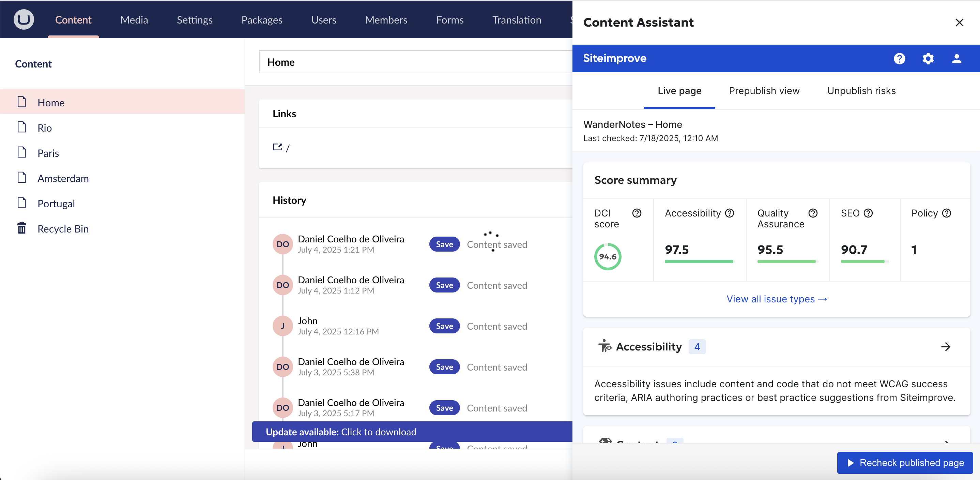This screenshot has width=980, height=480.
Task: Open Siteimprove settings gear icon
Action: click(x=928, y=59)
